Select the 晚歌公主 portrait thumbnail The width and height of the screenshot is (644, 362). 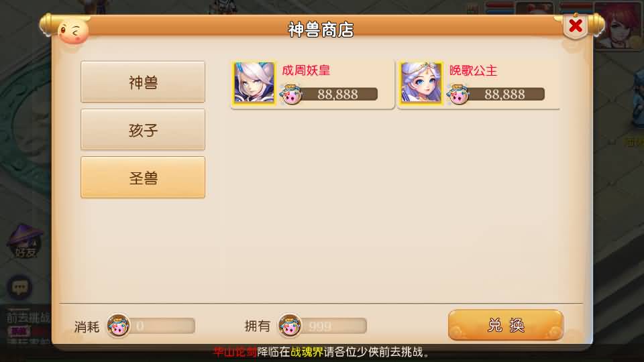(x=421, y=83)
